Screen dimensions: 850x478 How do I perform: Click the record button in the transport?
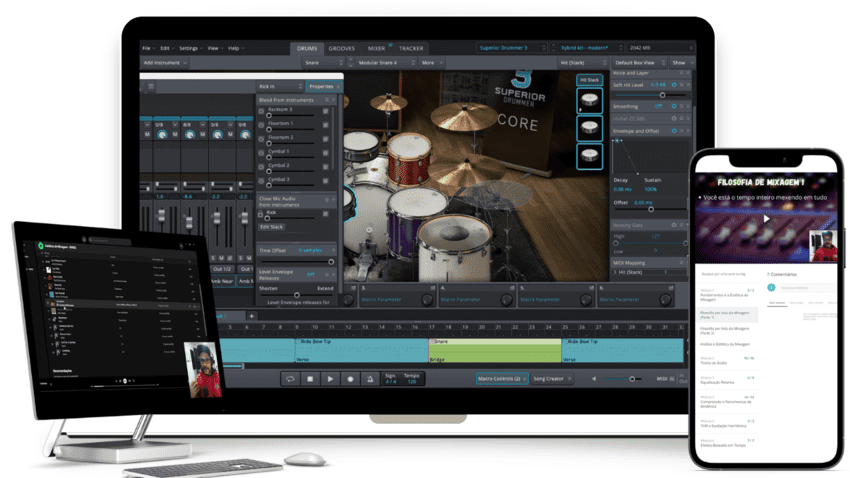coord(350,379)
